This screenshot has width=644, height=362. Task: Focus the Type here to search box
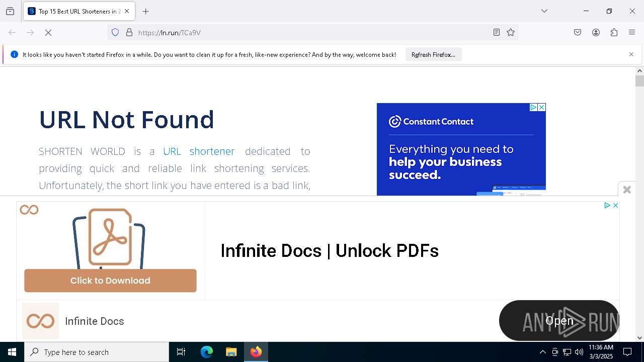[x=97, y=352]
